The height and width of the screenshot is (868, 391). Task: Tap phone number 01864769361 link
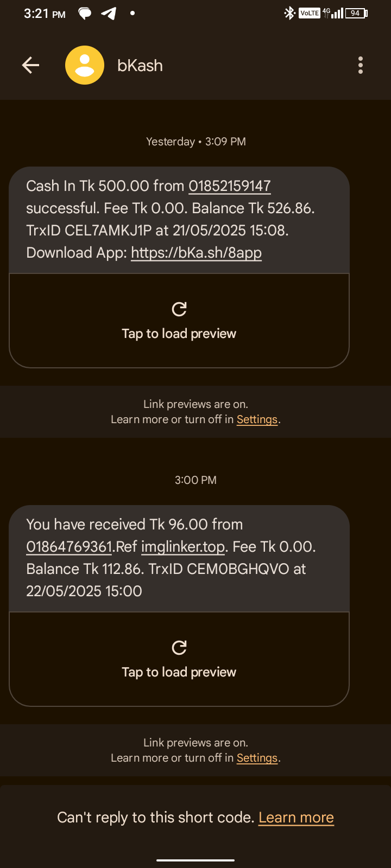coord(69,547)
